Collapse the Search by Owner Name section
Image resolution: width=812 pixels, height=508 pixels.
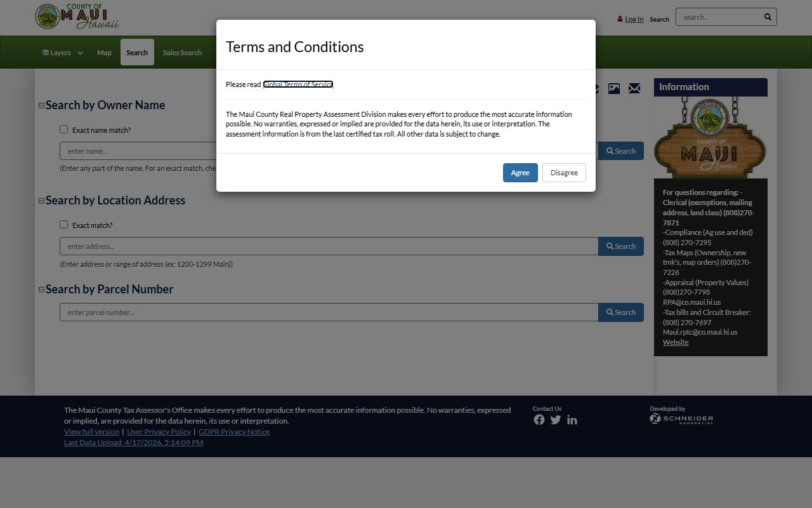[x=41, y=105]
